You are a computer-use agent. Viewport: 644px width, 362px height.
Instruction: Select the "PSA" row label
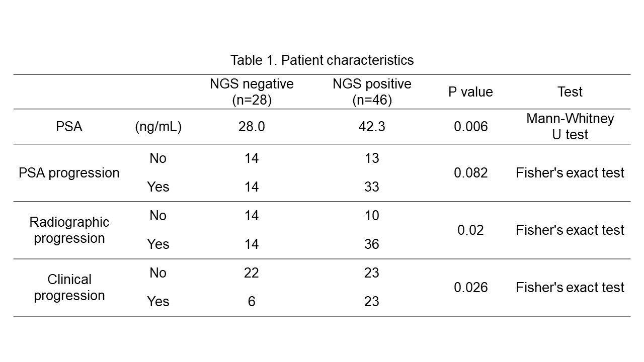point(69,127)
